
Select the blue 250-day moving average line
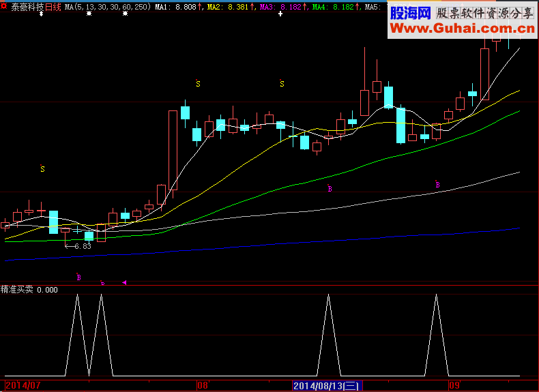[x=261, y=245]
